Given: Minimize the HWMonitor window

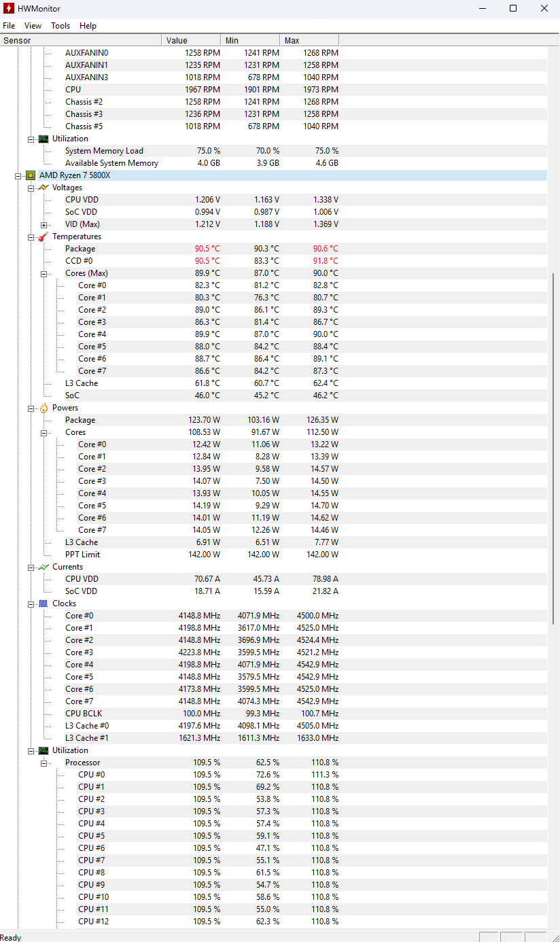Looking at the screenshot, I should pos(482,8).
